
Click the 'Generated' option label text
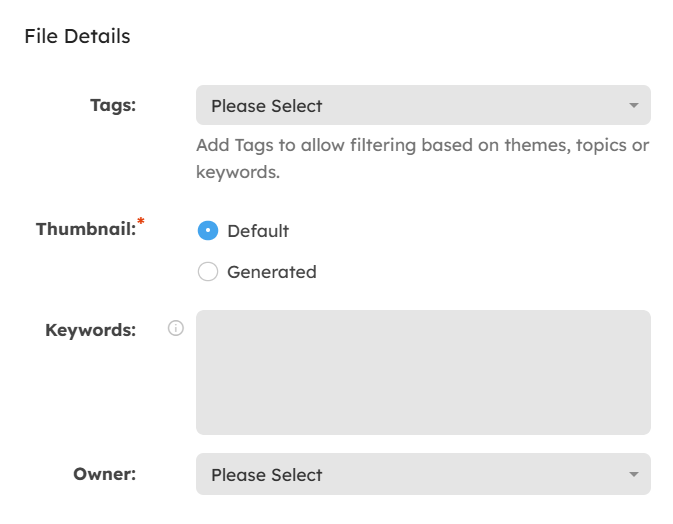click(271, 272)
